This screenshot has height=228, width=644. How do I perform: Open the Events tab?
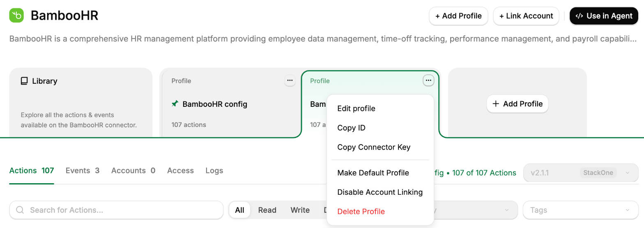coord(83,170)
